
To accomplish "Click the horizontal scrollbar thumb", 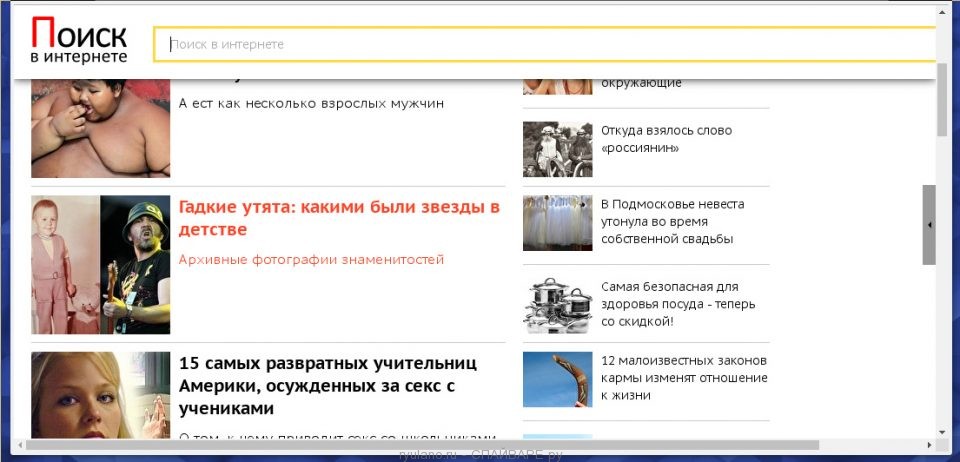I will (x=422, y=444).
